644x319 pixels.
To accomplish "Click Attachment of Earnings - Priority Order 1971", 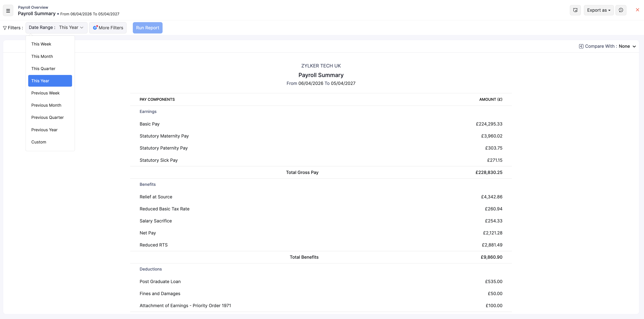I will point(185,305).
